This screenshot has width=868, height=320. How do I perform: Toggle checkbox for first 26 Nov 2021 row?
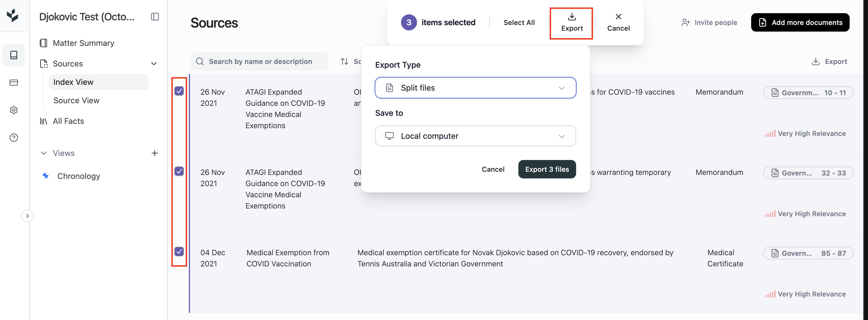click(x=179, y=91)
